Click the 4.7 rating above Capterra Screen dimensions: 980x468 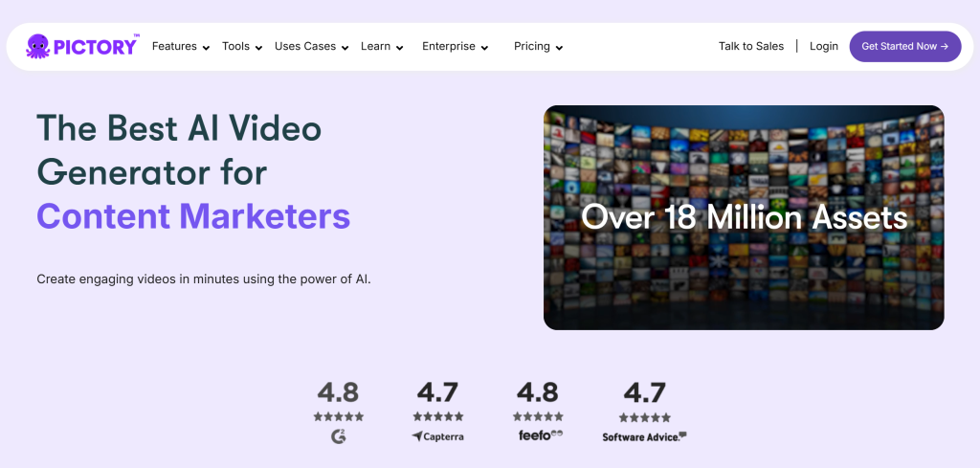coord(437,392)
